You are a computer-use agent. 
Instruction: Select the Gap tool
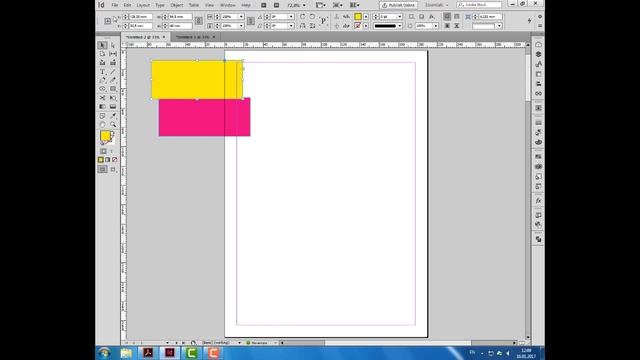click(113, 54)
